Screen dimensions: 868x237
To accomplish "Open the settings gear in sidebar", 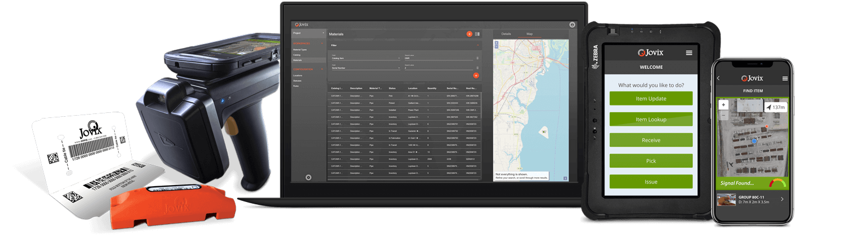I will [x=309, y=177].
